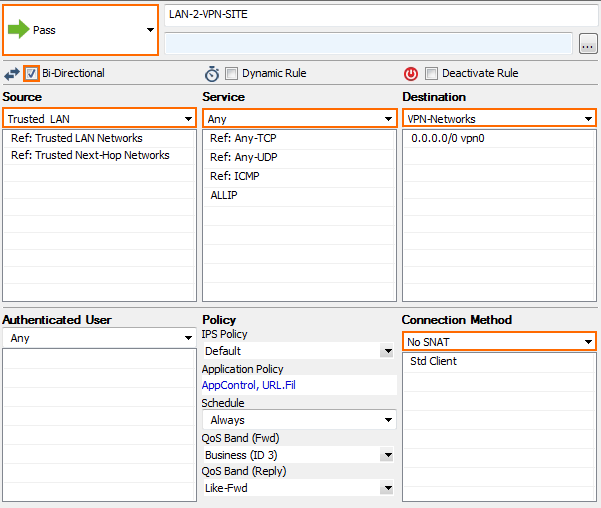Image resolution: width=601 pixels, height=508 pixels.
Task: Expand the QoS Band Business (ID 3) dropdown
Action: pyautogui.click(x=299, y=455)
